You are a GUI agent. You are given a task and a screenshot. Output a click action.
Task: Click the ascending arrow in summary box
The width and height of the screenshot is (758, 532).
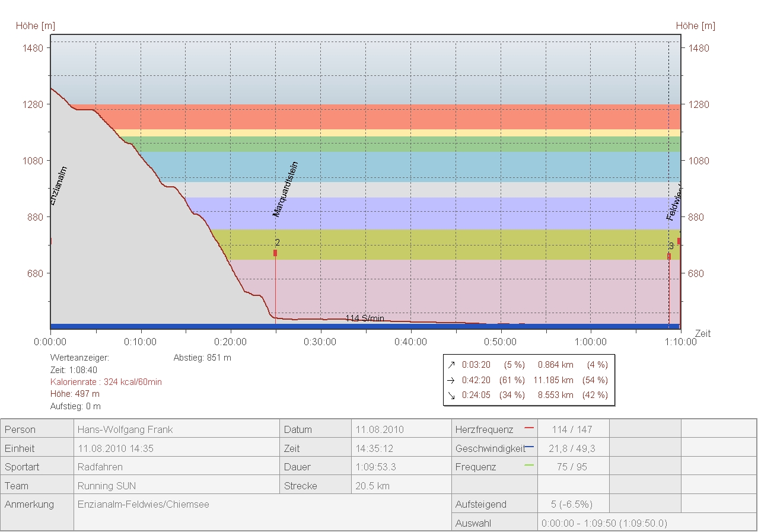(x=451, y=365)
